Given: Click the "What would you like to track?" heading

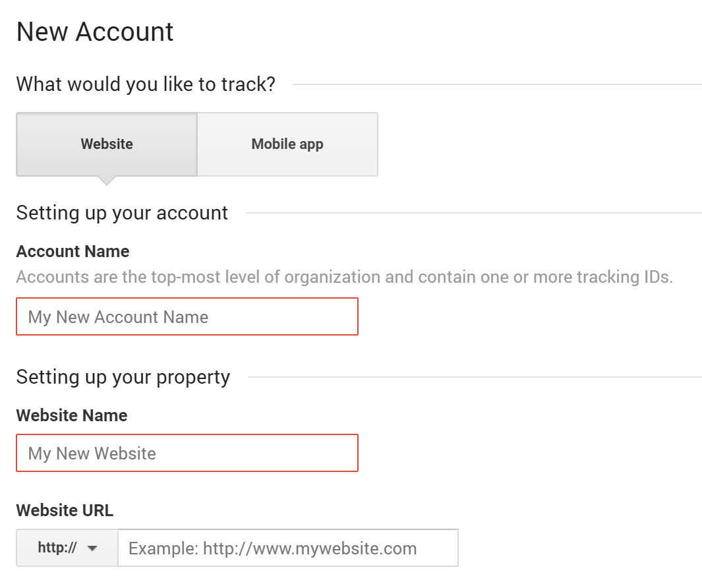Looking at the screenshot, I should point(146,84).
